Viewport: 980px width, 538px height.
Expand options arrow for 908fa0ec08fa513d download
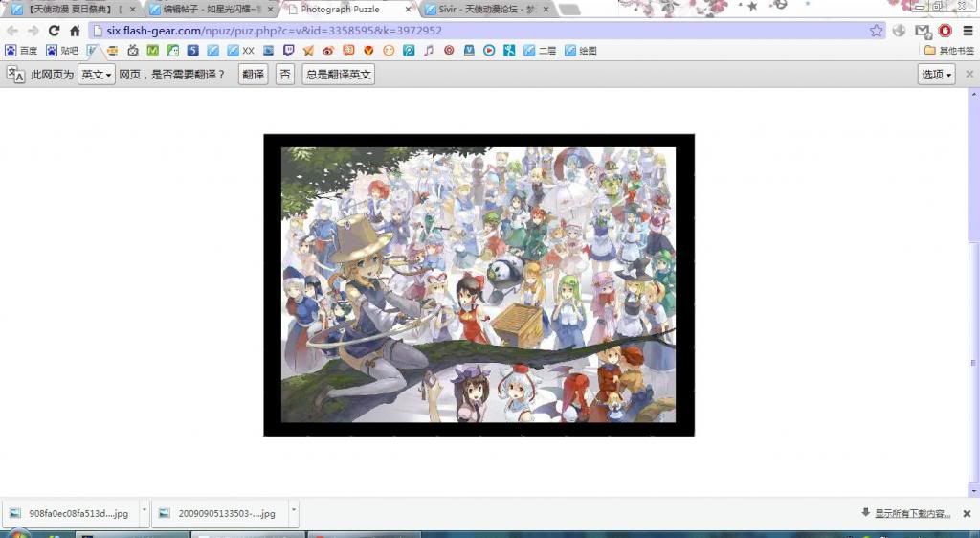(145, 511)
